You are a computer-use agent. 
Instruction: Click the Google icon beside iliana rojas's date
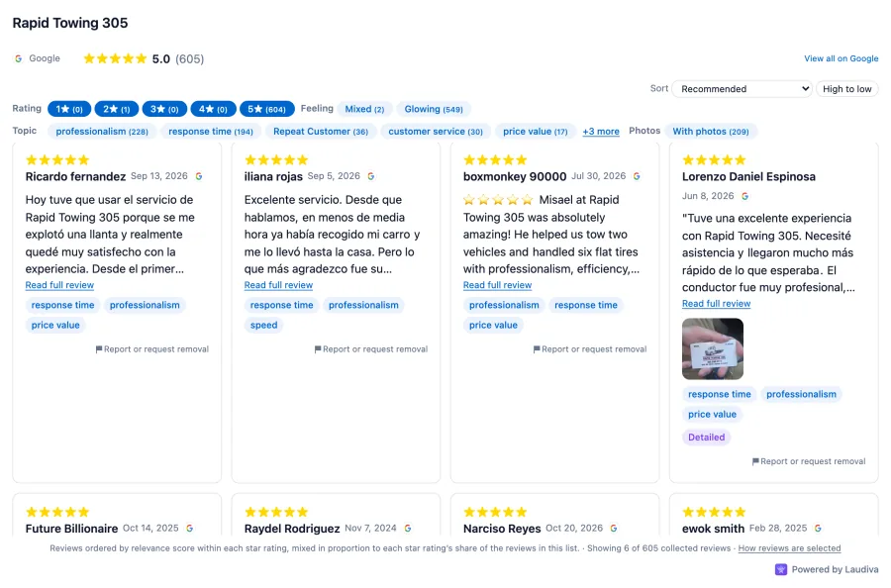tap(371, 176)
